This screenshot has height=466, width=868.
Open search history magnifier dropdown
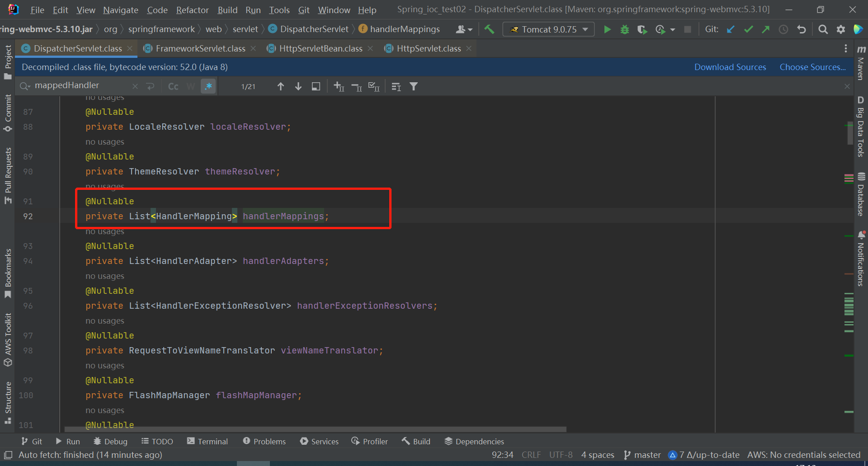click(25, 86)
